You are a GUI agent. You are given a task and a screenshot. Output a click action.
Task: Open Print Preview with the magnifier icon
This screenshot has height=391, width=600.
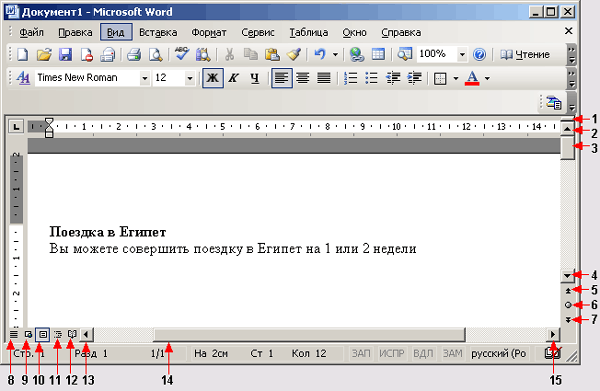[x=155, y=55]
